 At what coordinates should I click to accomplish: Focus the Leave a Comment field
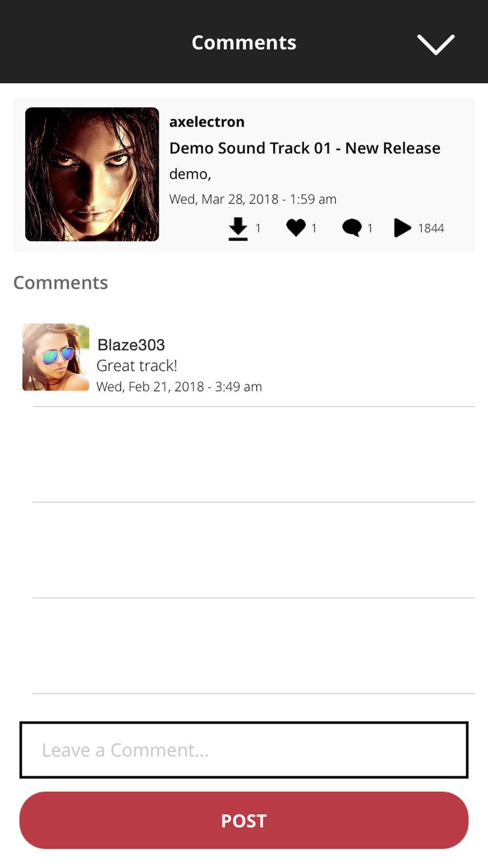(x=244, y=750)
